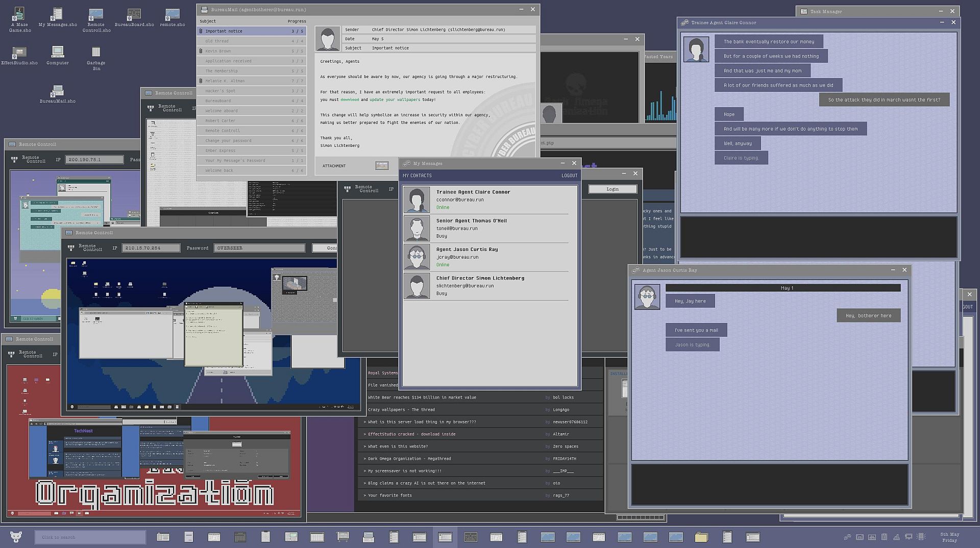Select 'Important notice' mail in BureauMail list
The image size is (980, 548).
tap(252, 31)
